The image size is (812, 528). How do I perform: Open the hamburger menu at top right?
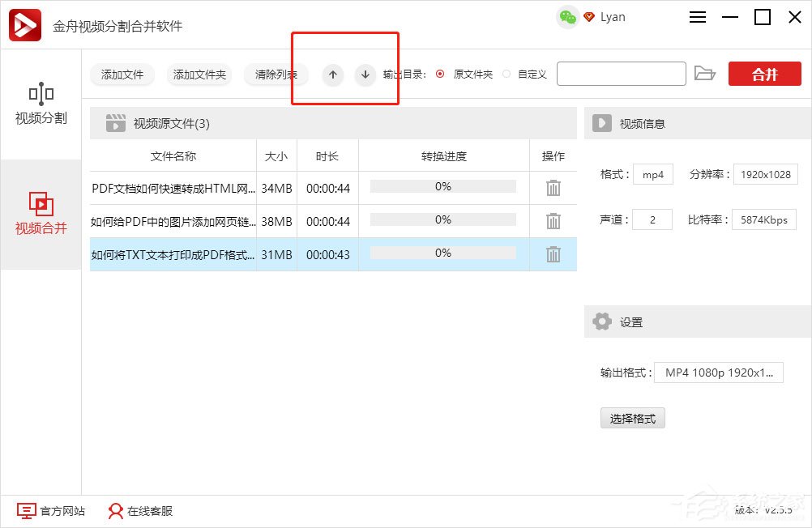pyautogui.click(x=697, y=16)
